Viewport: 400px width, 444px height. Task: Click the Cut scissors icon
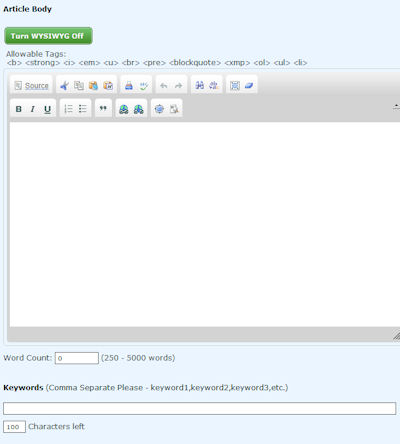coord(64,86)
